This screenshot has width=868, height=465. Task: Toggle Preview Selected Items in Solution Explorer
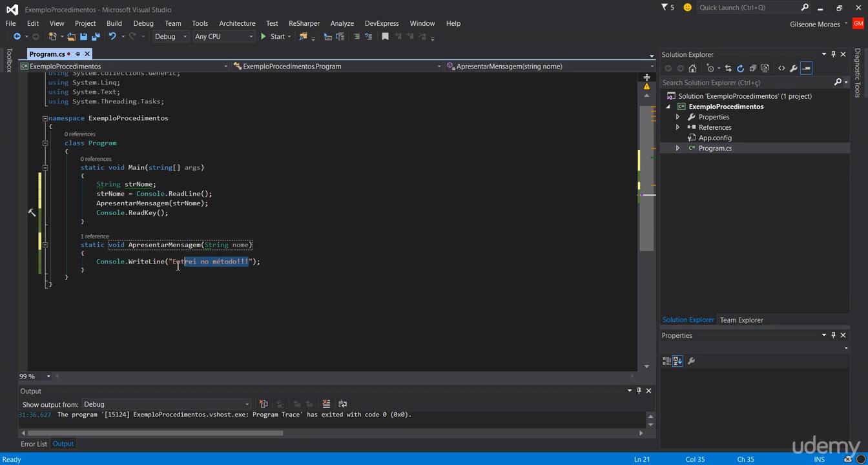tap(806, 68)
